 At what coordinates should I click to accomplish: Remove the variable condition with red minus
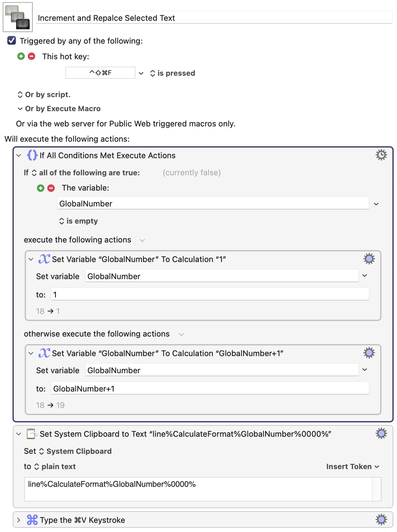51,188
